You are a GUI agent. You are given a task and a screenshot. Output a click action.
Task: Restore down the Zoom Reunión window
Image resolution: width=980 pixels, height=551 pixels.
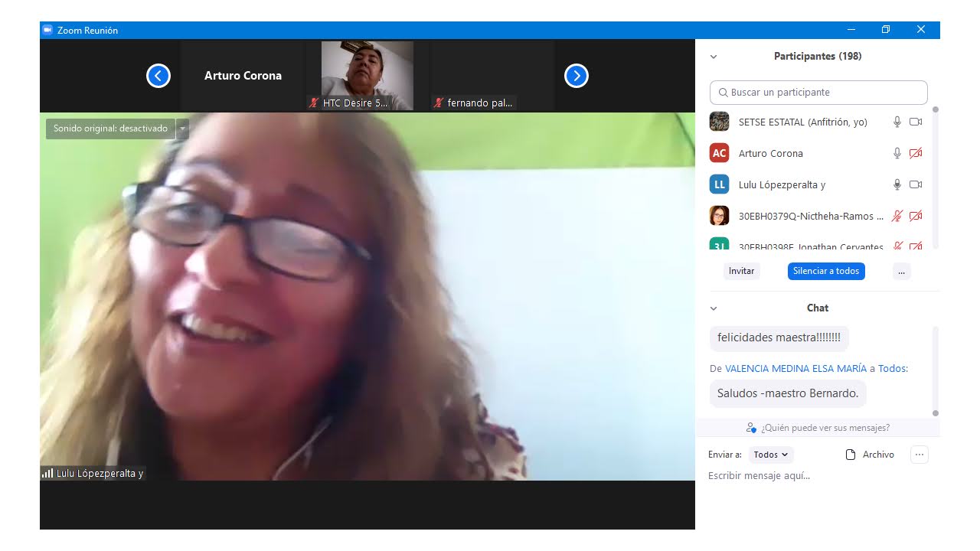pos(886,30)
